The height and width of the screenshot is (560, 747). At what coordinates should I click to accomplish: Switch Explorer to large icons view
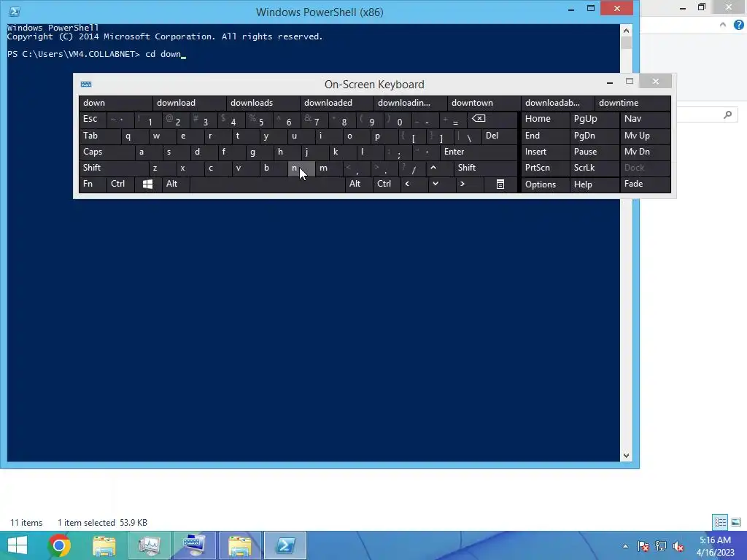(736, 522)
